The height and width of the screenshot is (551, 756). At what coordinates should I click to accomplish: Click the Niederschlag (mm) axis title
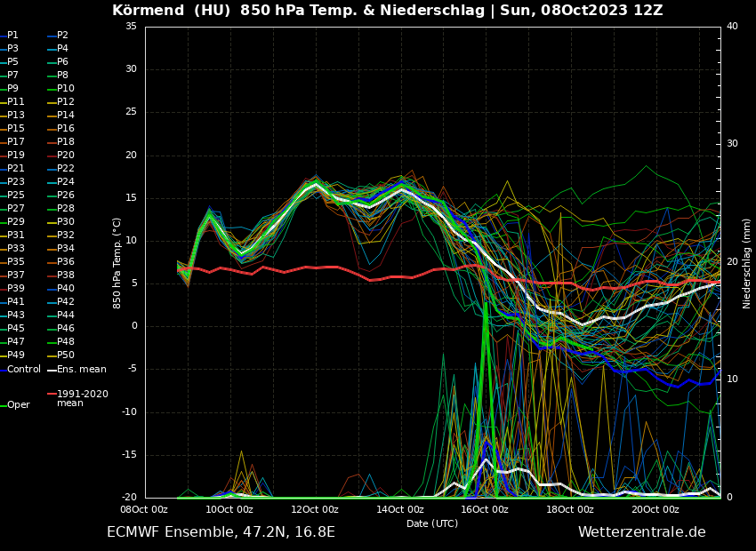point(747,263)
